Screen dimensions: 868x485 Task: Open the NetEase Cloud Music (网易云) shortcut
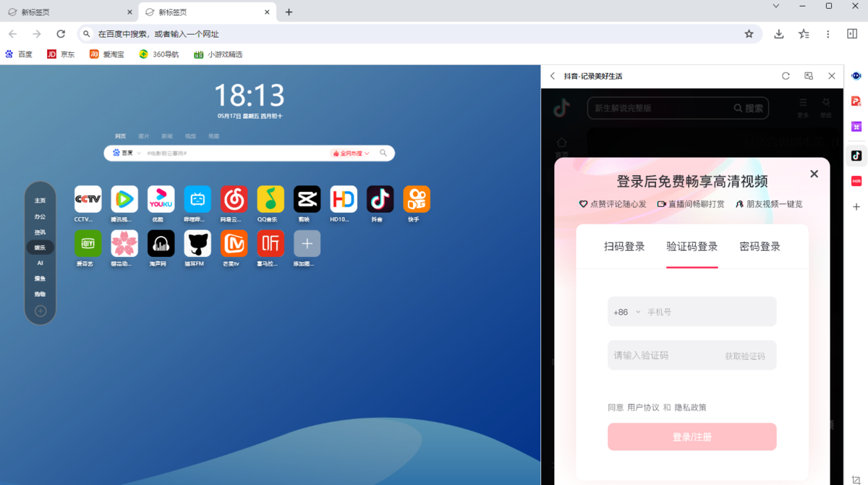pyautogui.click(x=234, y=199)
